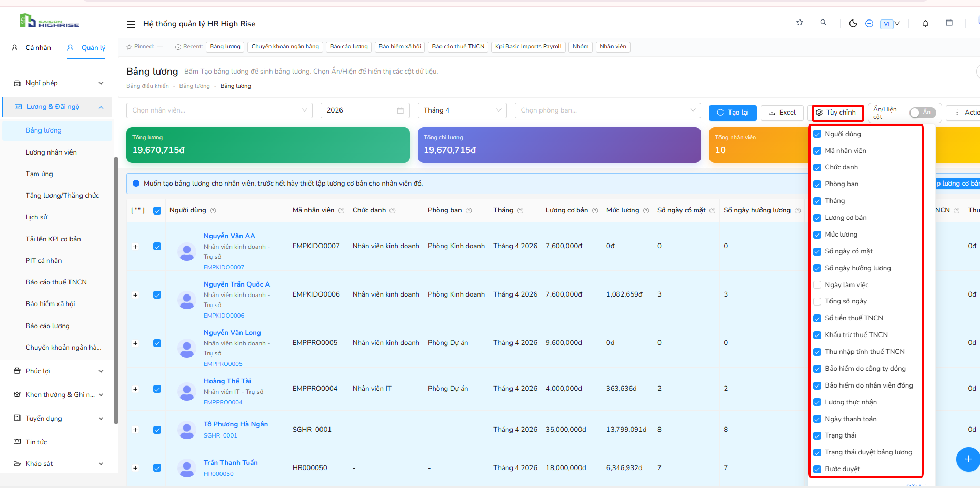This screenshot has height=488, width=980.
Task: Open recent Chuyển khoản ngân hàng shortcut
Action: (x=285, y=47)
